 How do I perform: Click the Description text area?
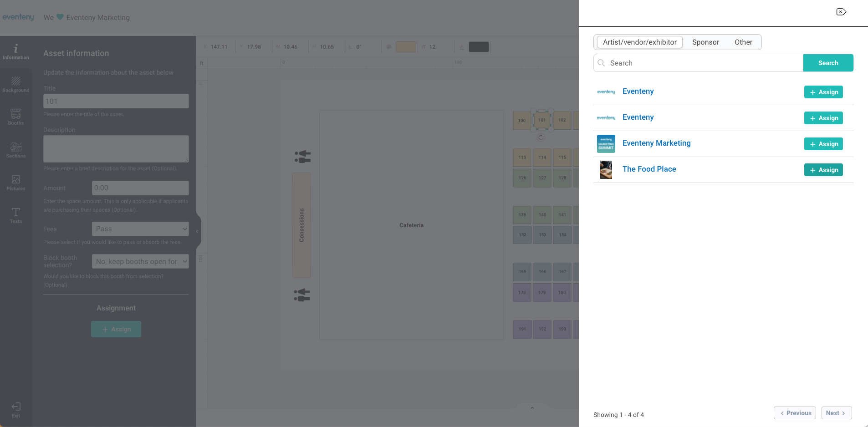(x=116, y=149)
